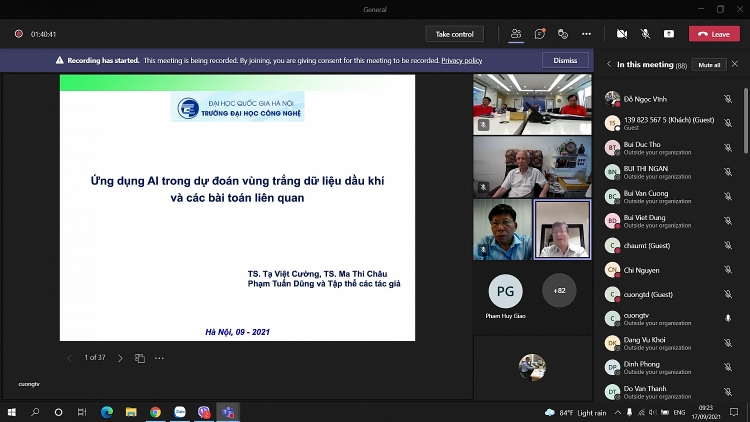Open the Privacy policy link

(x=461, y=60)
